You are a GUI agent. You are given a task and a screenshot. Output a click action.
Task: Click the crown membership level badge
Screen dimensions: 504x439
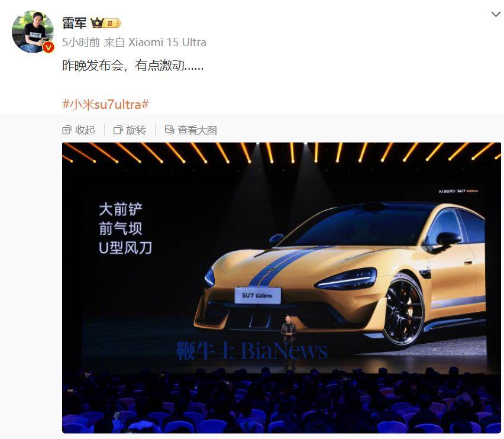pos(105,23)
